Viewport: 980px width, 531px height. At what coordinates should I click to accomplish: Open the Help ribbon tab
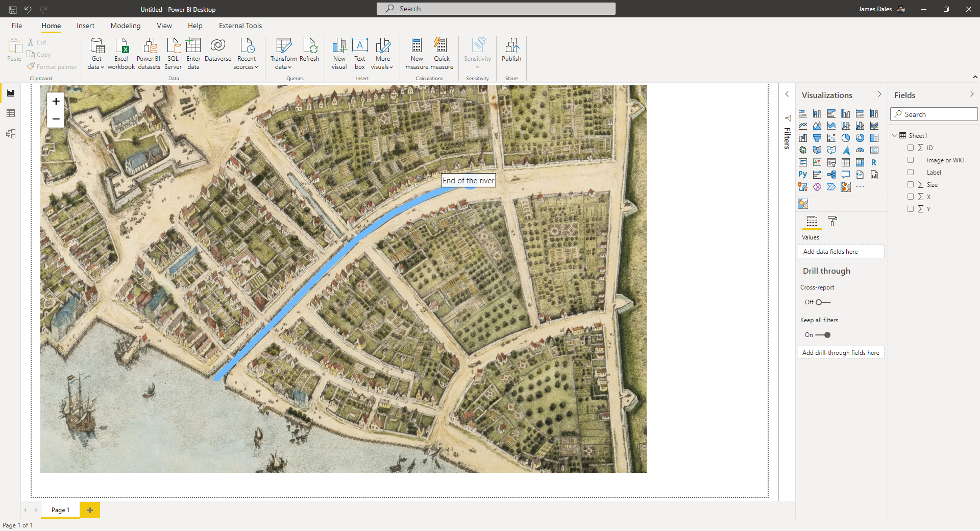coord(195,26)
